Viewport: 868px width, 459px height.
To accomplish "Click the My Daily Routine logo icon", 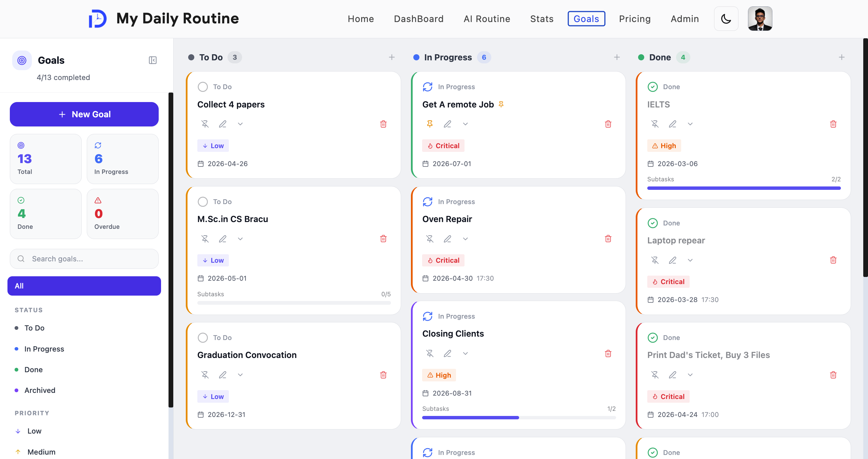I will pyautogui.click(x=98, y=19).
